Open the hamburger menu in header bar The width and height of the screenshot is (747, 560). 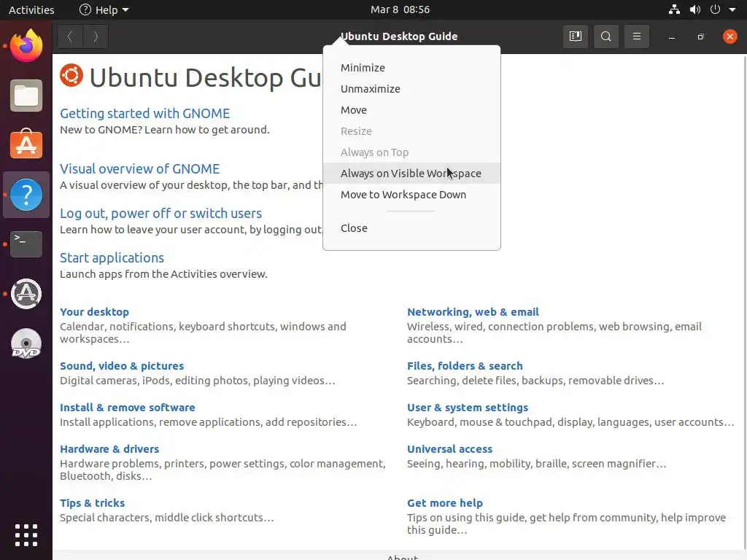(x=636, y=36)
